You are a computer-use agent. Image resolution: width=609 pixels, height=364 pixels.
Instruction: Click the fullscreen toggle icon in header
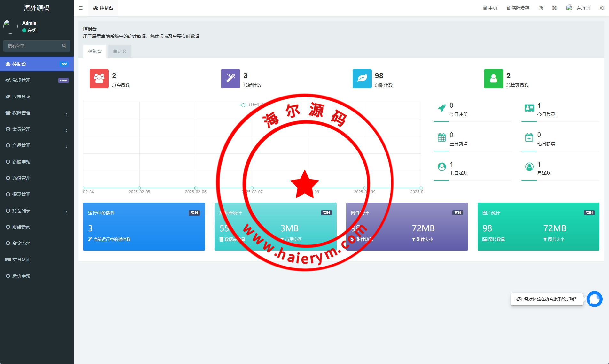click(x=554, y=8)
